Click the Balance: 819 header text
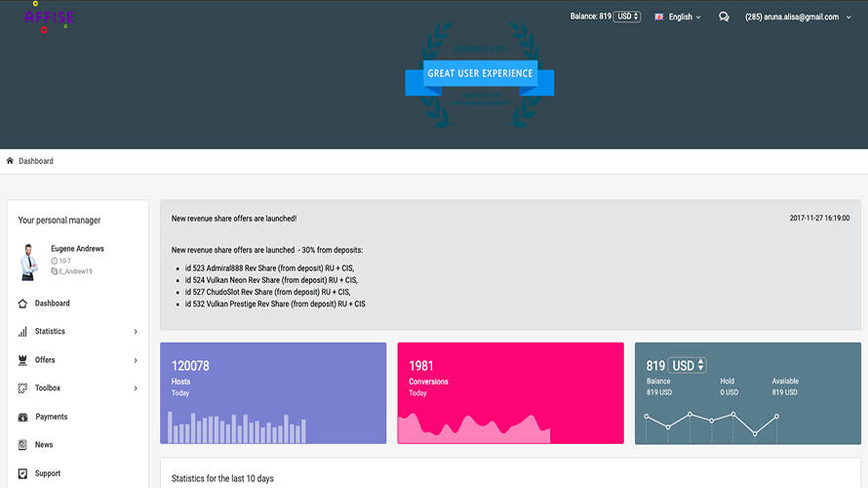The image size is (868, 488). 591,17
